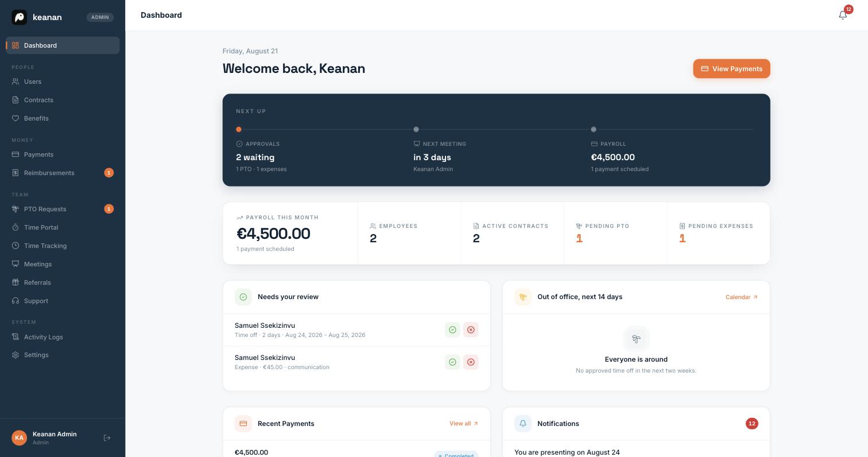This screenshot has width=868, height=457.
Task: Click the Support headset icon in sidebar
Action: (15, 301)
